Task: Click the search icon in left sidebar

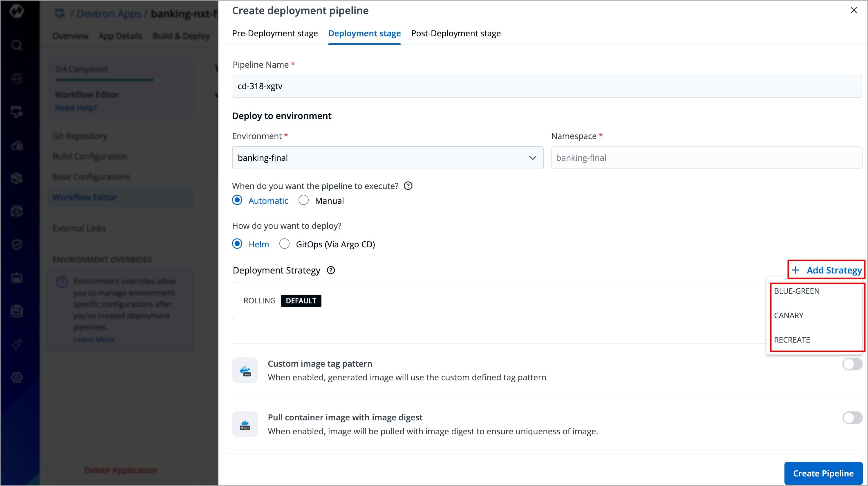Action: point(17,45)
